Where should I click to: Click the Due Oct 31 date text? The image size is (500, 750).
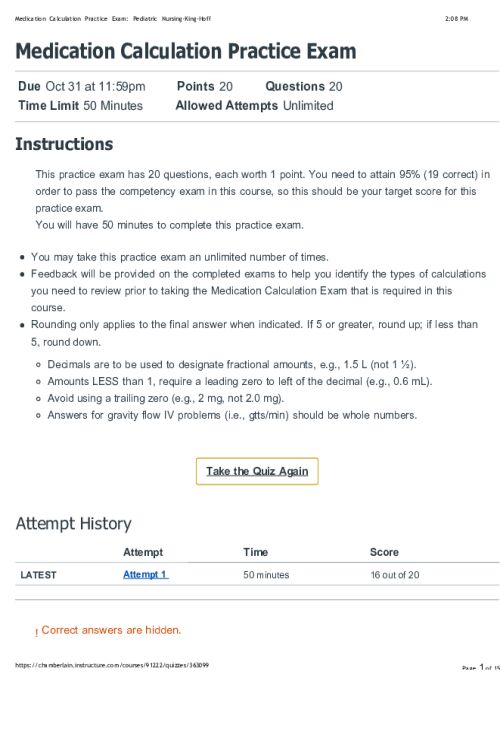click(x=82, y=86)
